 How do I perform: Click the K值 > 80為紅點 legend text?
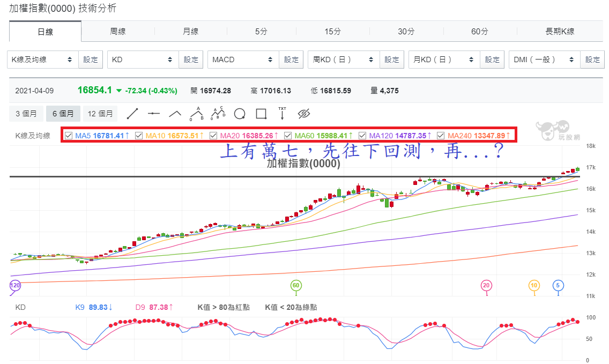224,307
